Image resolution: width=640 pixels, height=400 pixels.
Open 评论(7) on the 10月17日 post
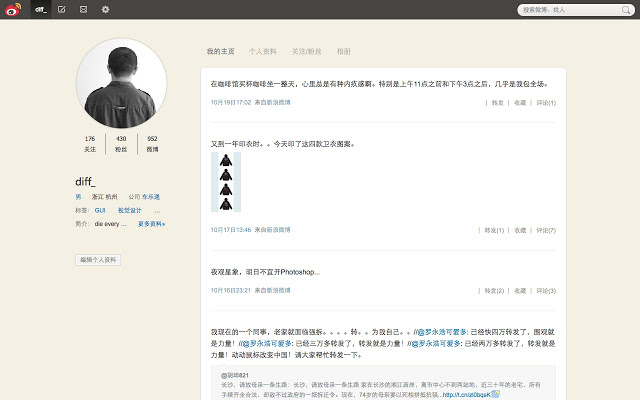coord(546,231)
